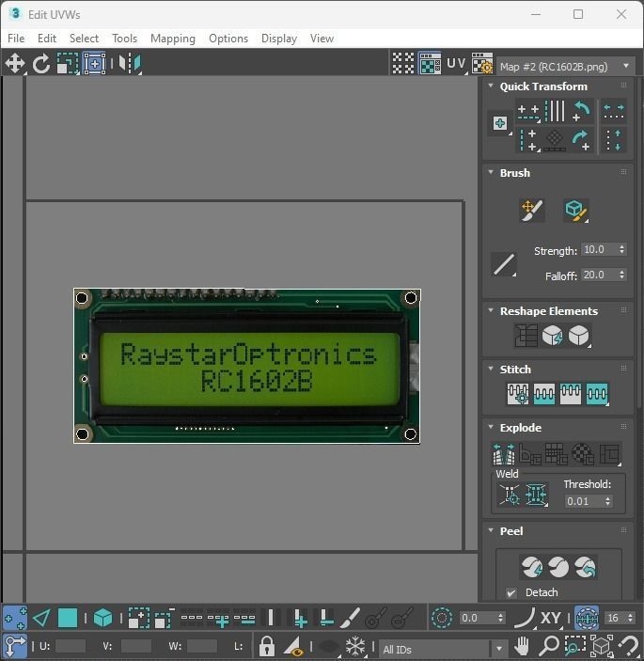Open the Mapping menu
The height and width of the screenshot is (661, 644).
tap(173, 39)
